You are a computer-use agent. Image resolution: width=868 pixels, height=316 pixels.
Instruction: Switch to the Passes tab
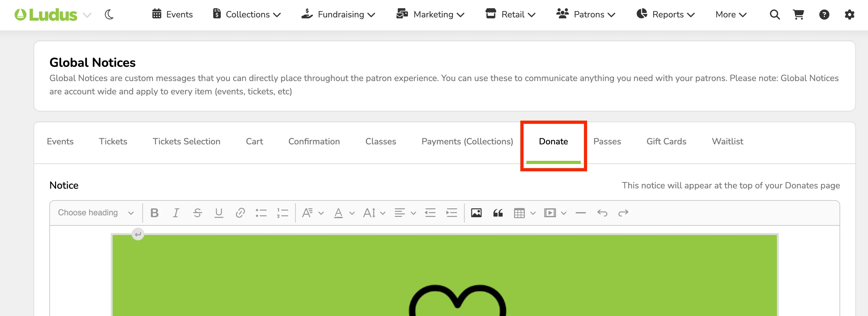point(607,141)
